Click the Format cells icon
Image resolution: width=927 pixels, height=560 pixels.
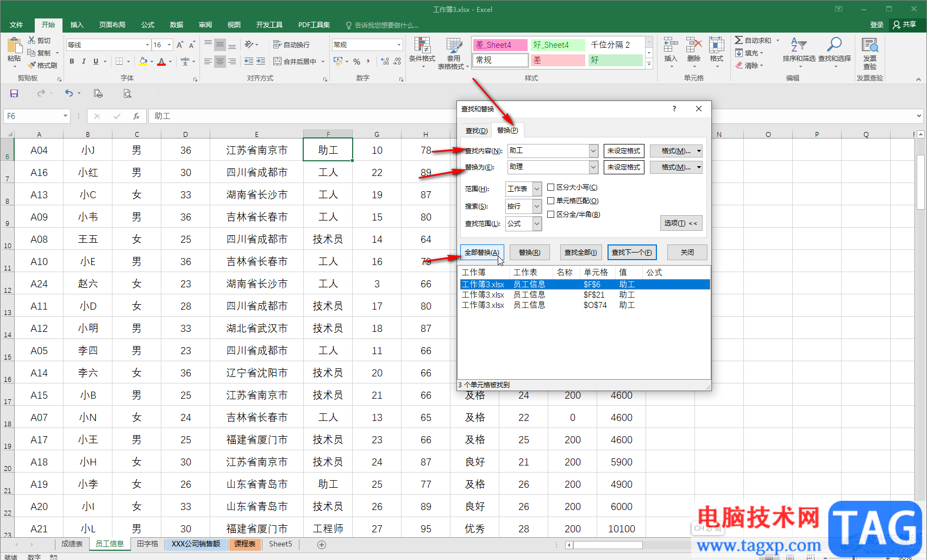coord(717,45)
